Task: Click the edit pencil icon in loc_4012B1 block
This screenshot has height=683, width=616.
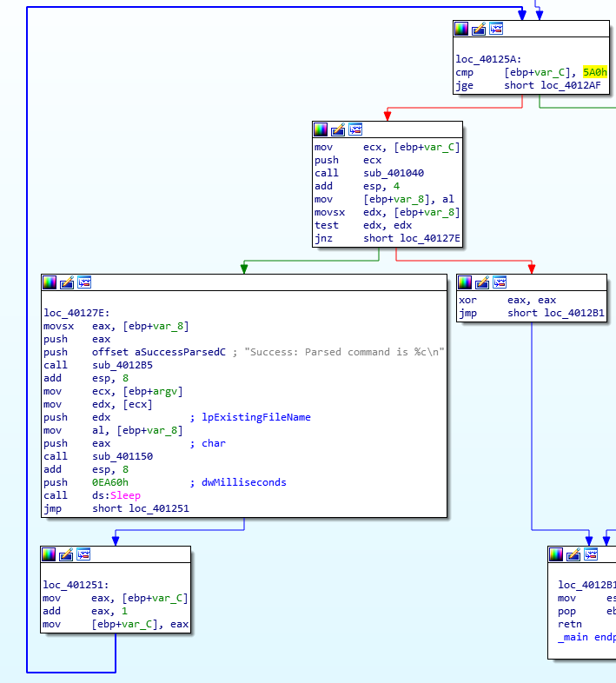Action: (x=573, y=554)
